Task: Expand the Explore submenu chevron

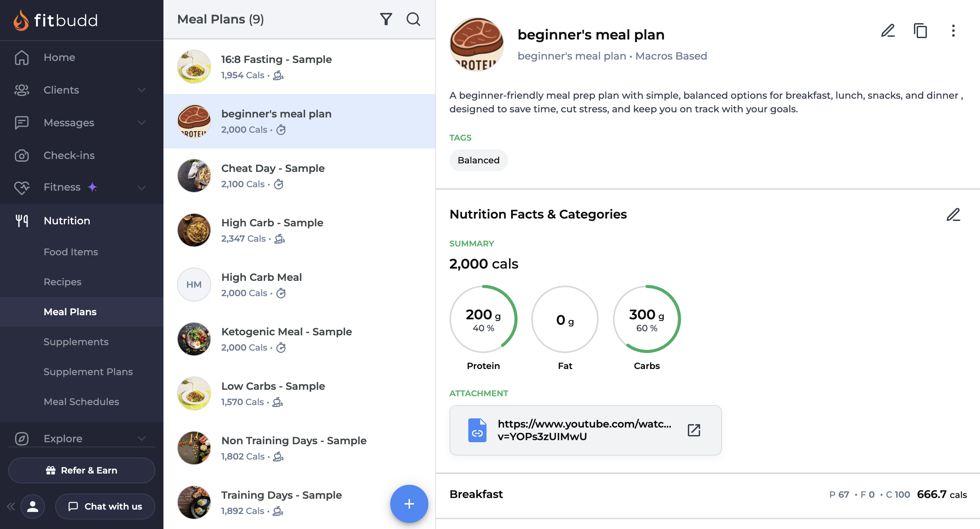Action: (x=142, y=438)
